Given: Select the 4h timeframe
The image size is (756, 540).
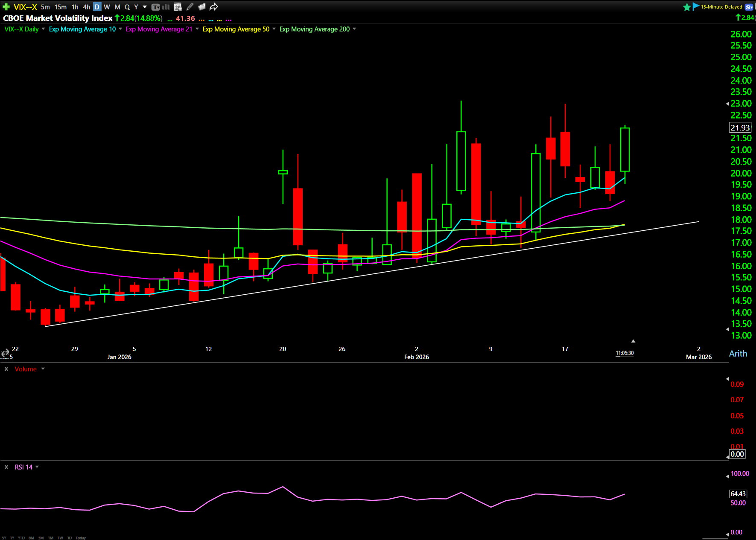Looking at the screenshot, I should pos(86,7).
